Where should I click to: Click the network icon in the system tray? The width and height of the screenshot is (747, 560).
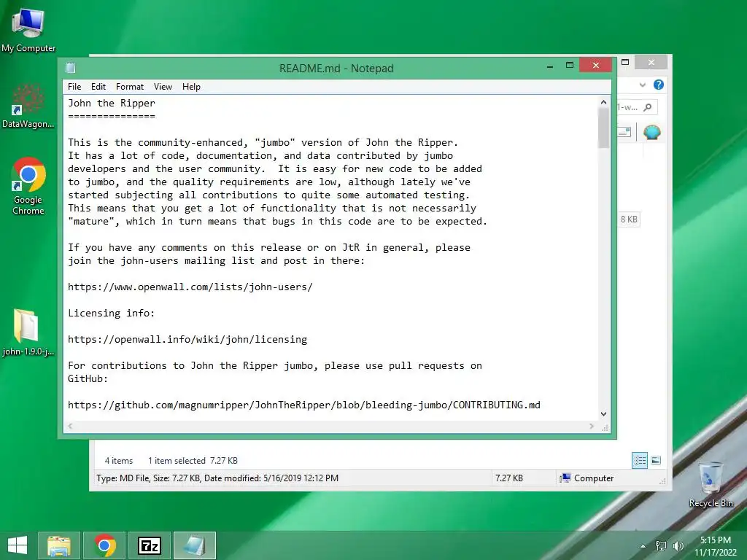[661, 546]
